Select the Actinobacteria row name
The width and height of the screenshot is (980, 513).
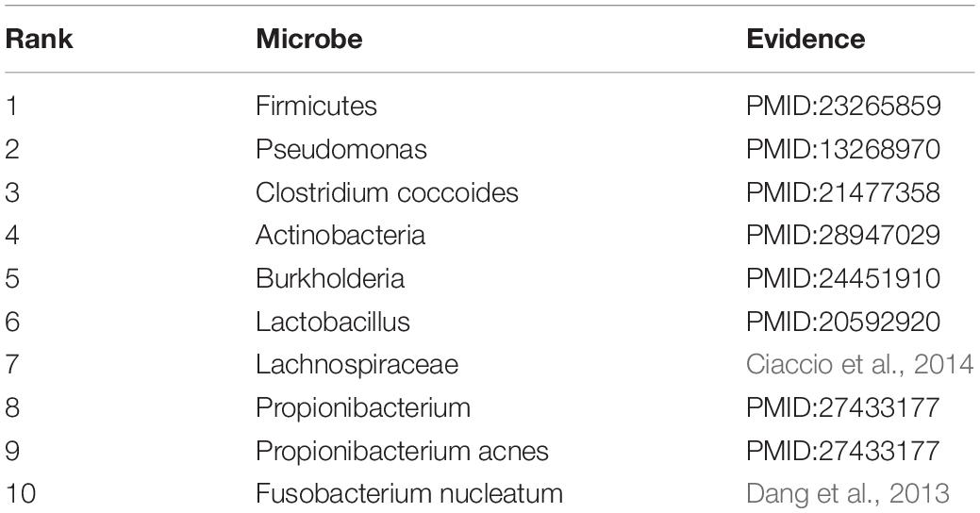click(341, 235)
